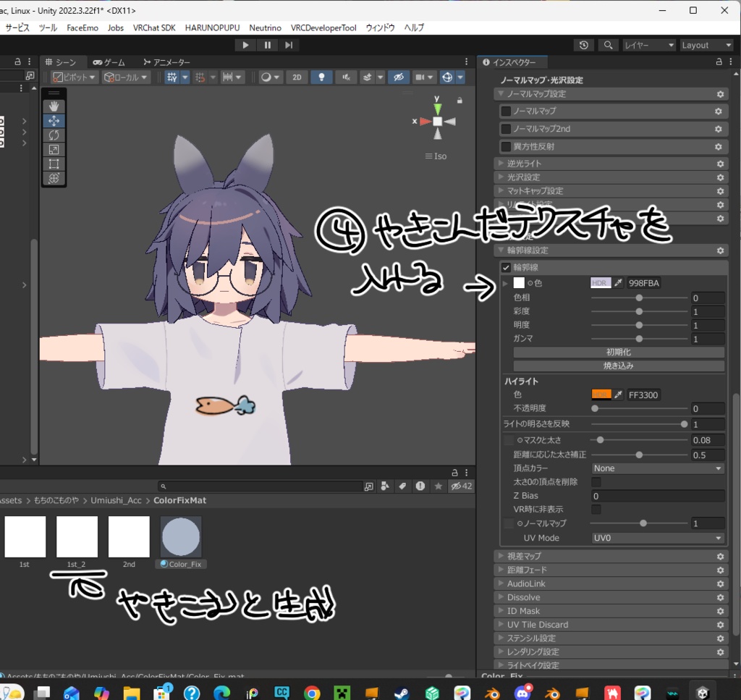Uncheck the 輪郭線 outline checkbox
Image resolution: width=741 pixels, height=700 pixels.
click(x=506, y=268)
